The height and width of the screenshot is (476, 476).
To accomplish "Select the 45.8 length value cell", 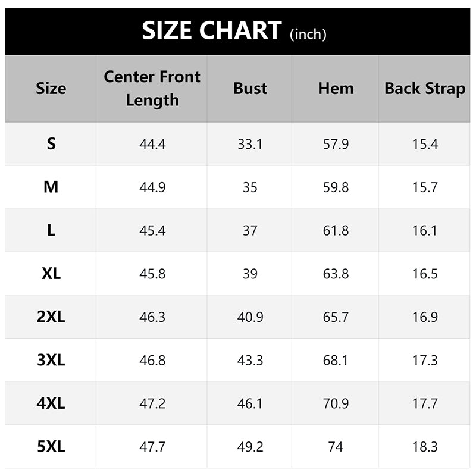I will pos(152,274).
